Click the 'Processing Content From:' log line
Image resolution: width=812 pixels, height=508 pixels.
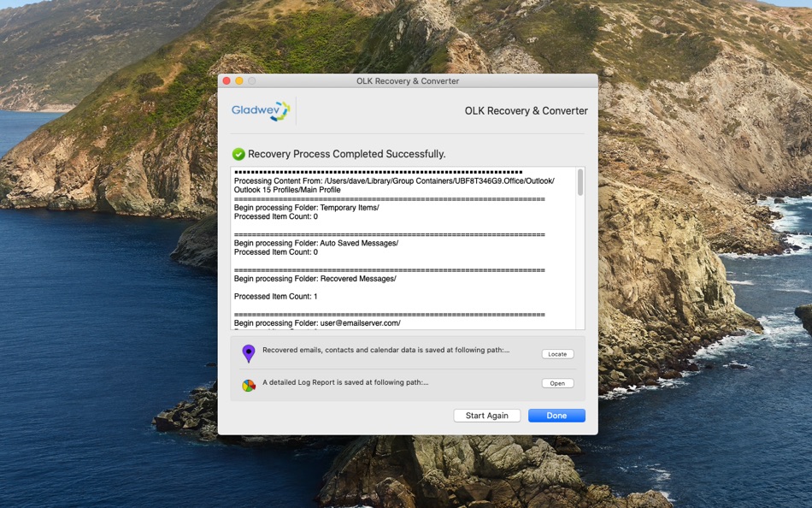click(x=394, y=181)
